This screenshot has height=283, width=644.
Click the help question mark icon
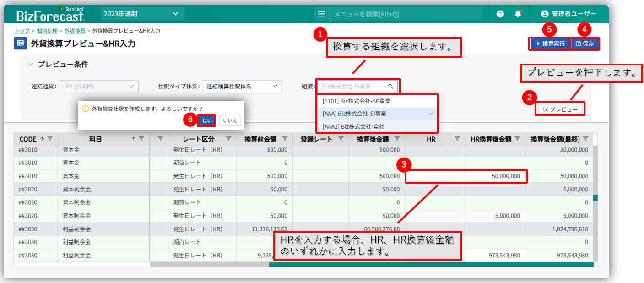tap(500, 14)
